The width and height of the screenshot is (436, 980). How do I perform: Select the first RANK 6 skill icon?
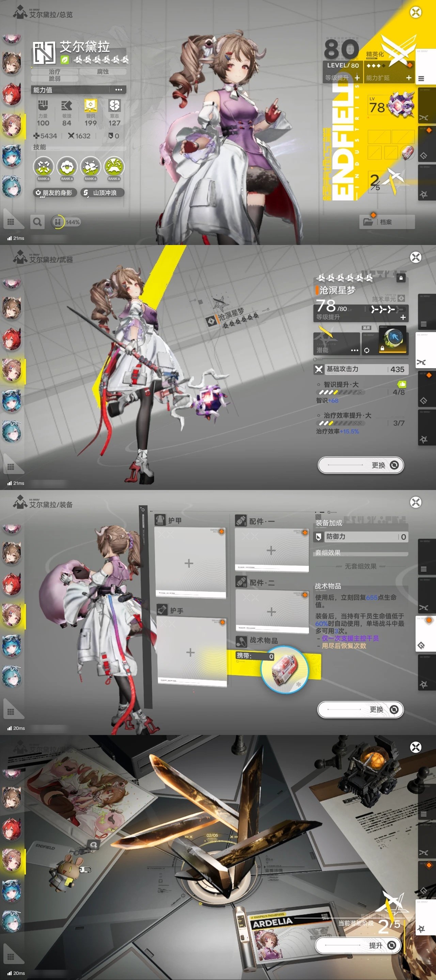43,168
